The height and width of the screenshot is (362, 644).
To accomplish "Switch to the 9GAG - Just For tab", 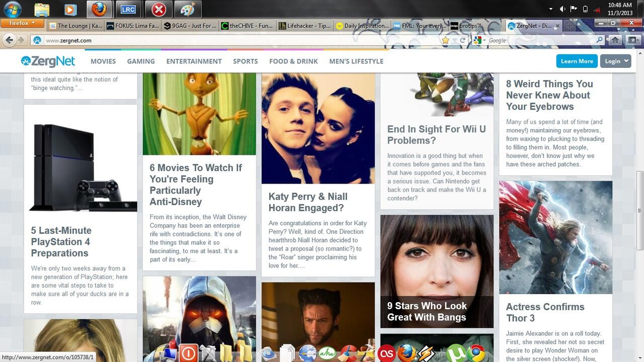I will pos(190,26).
